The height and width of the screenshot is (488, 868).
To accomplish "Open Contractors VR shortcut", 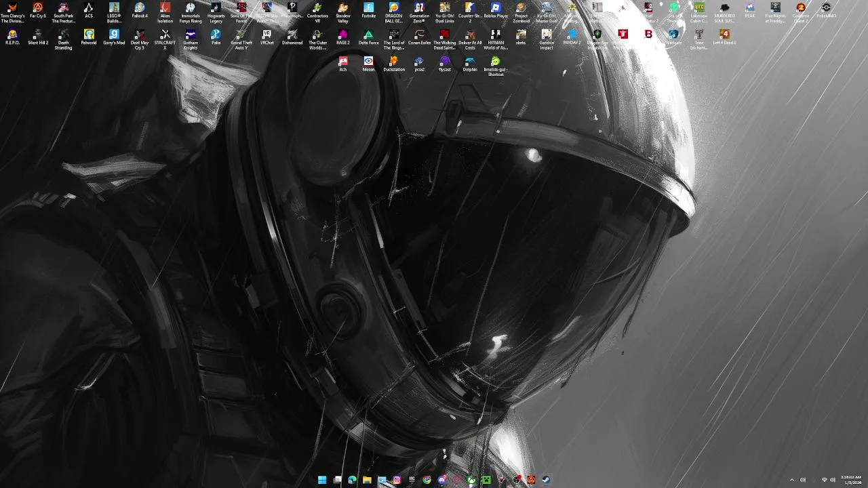I will point(317,12).
